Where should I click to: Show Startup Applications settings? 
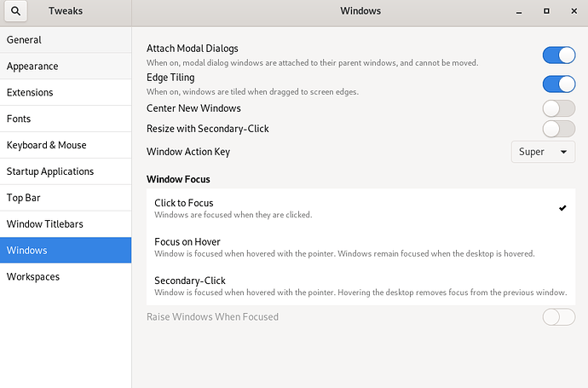[x=66, y=171]
